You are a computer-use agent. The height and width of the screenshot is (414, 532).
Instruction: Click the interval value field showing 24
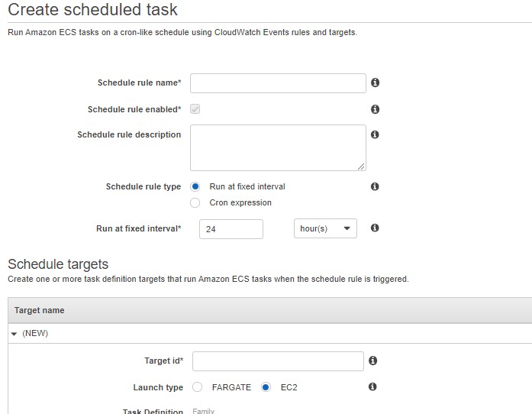click(x=231, y=229)
